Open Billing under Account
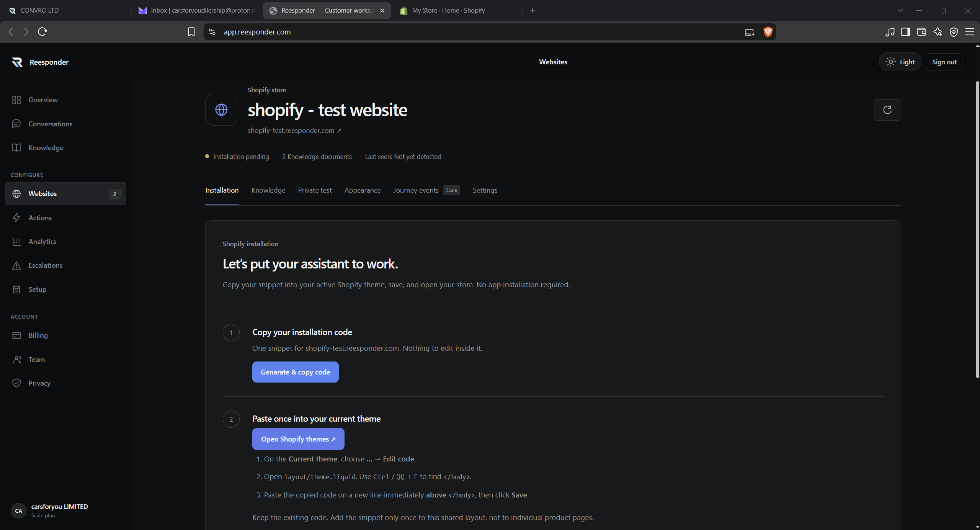The width and height of the screenshot is (980, 530). click(x=66, y=335)
